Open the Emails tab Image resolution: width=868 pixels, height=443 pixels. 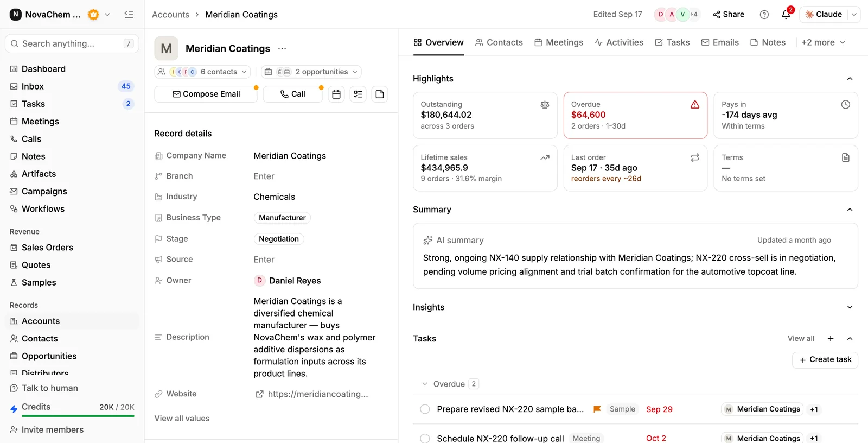click(x=719, y=42)
